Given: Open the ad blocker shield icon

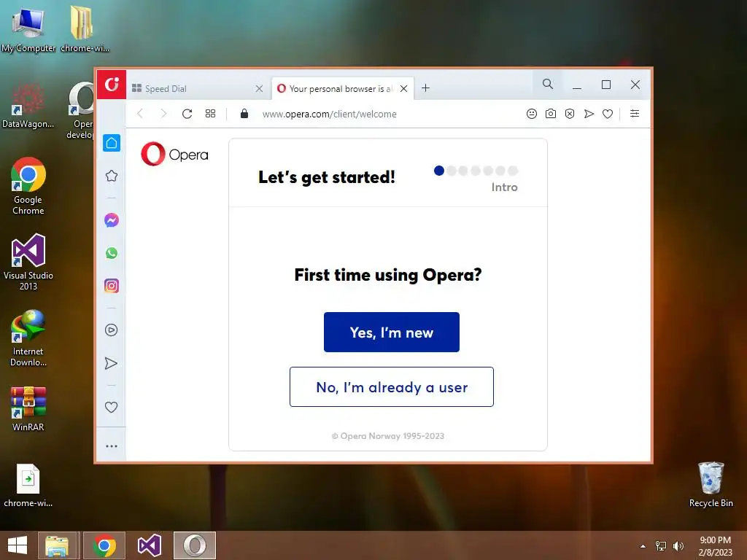Looking at the screenshot, I should point(570,114).
